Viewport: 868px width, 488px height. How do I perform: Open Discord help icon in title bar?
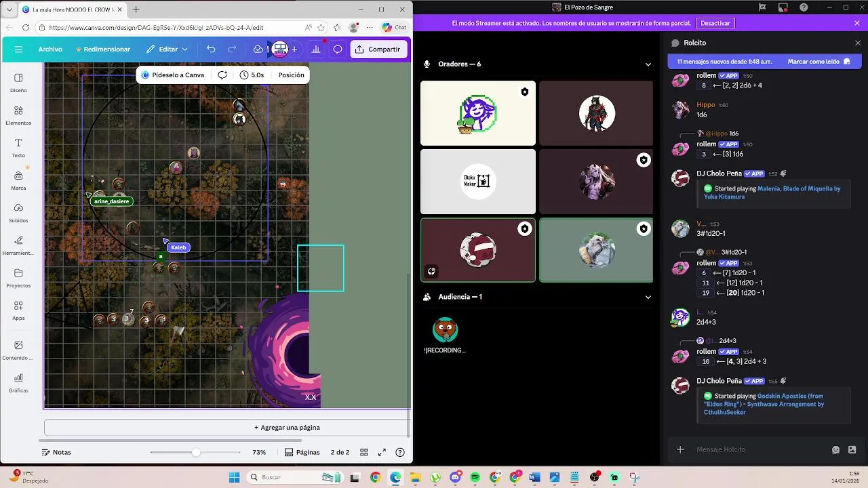pyautogui.click(x=804, y=7)
